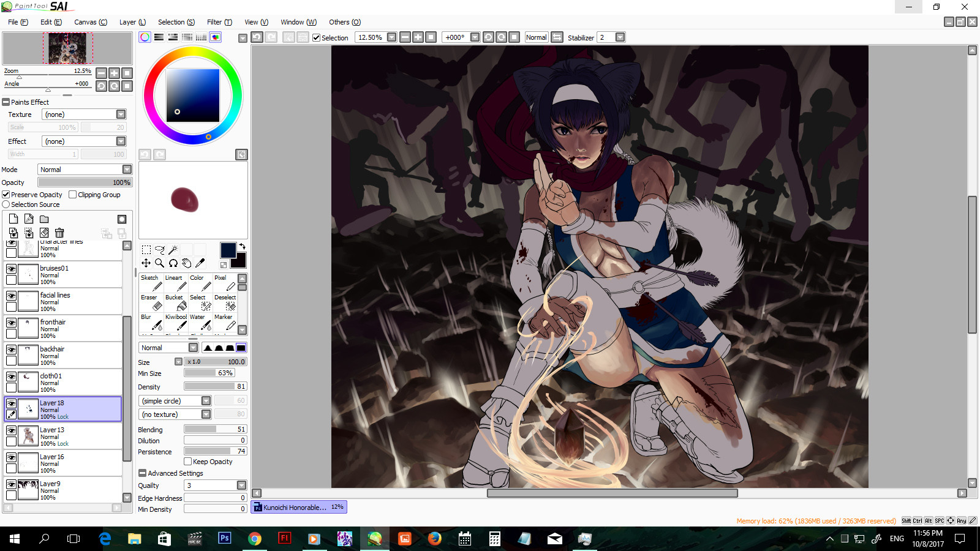Viewport: 980px width, 551px height.
Task: Select the Selection Source radio option
Action: coord(6,204)
